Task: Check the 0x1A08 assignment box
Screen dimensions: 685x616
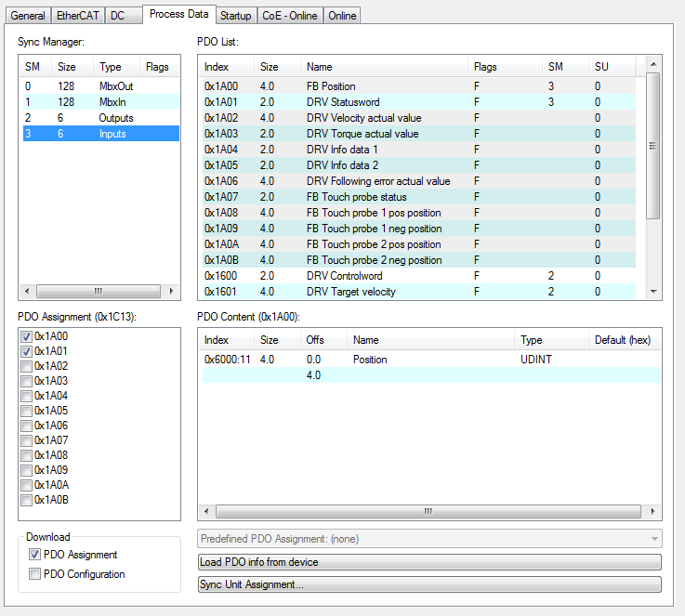Action: click(27, 455)
